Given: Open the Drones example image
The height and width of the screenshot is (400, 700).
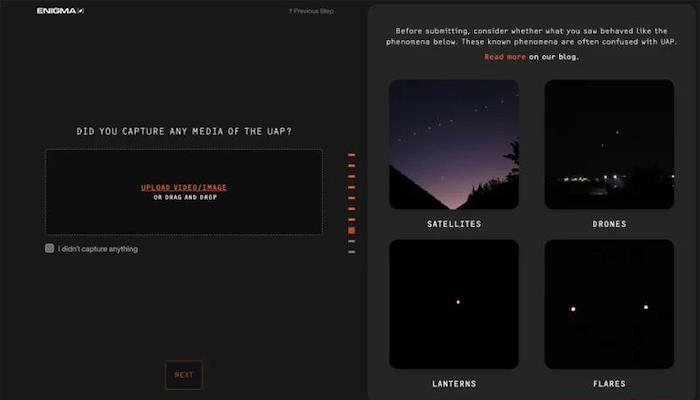Looking at the screenshot, I should tap(609, 144).
